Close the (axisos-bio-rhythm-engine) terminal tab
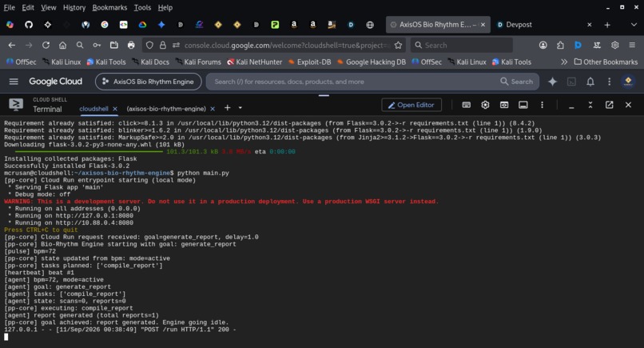Screen dimensions: 644x348 pos(213,109)
